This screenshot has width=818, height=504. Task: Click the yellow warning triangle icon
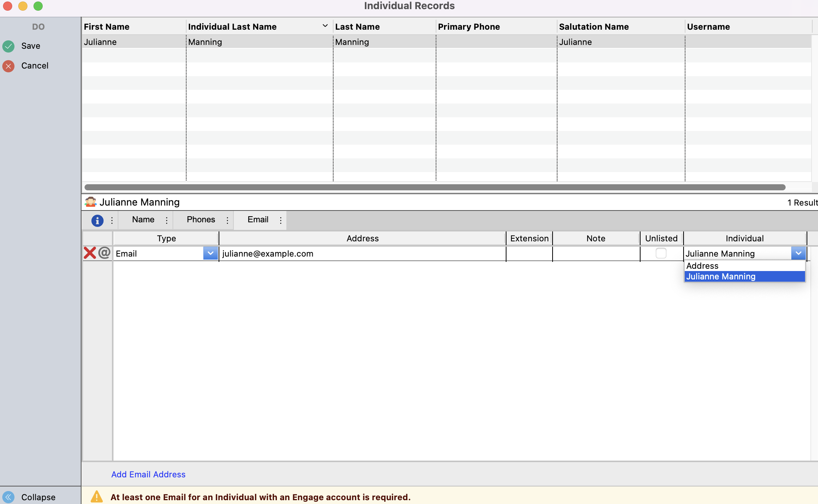97,497
